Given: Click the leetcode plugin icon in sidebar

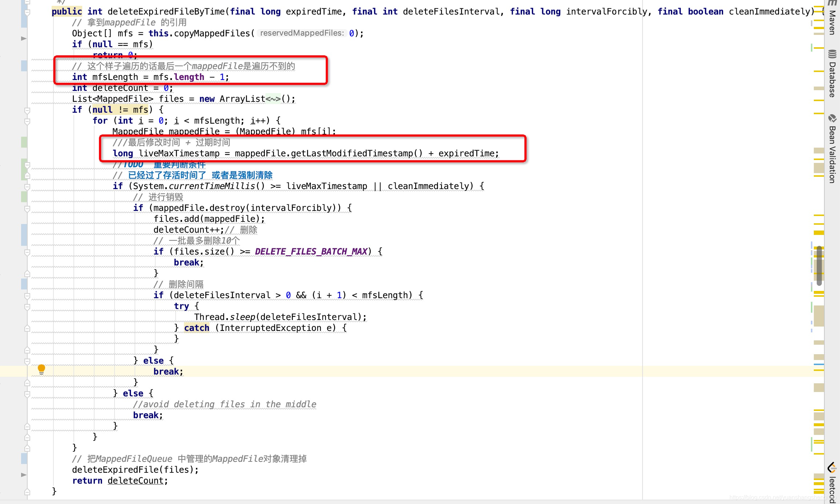Looking at the screenshot, I should (x=832, y=468).
